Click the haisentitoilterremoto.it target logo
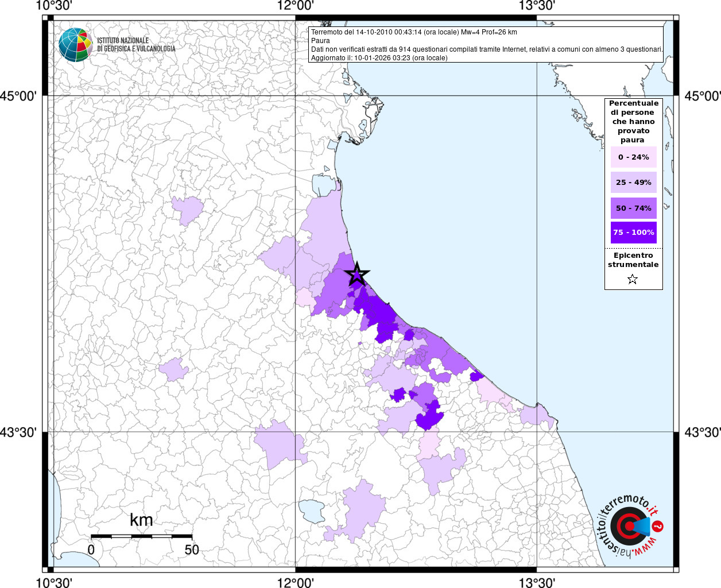 pos(630,527)
